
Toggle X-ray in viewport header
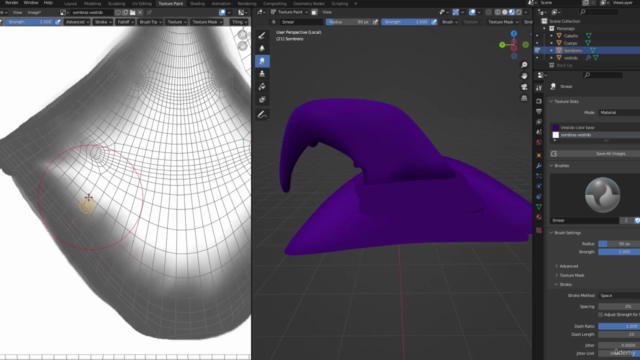coord(488,12)
